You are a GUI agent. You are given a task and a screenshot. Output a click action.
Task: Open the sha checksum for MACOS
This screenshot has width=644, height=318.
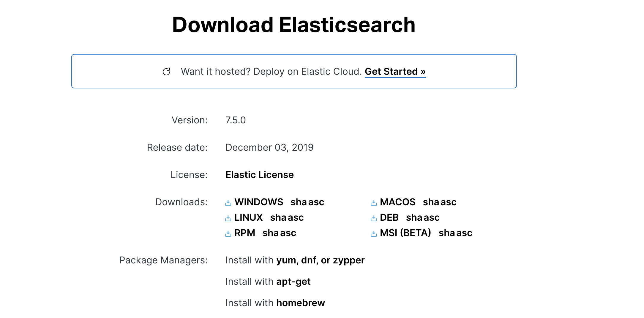[x=431, y=202]
